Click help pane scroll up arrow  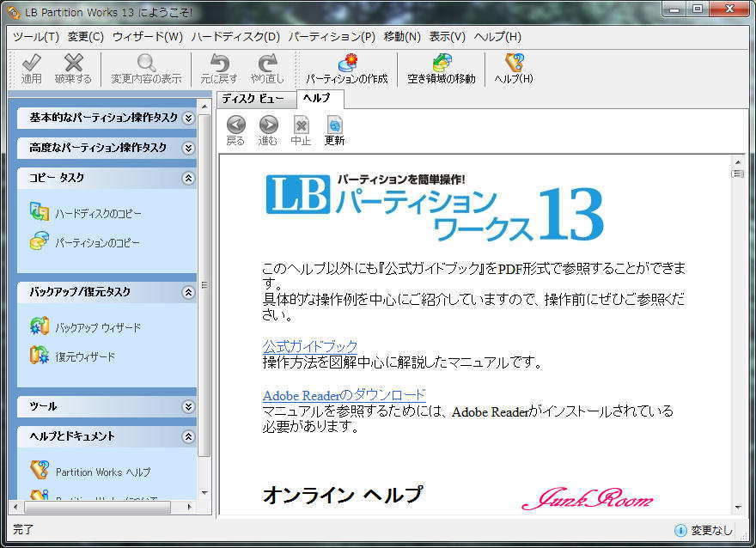[x=738, y=162]
